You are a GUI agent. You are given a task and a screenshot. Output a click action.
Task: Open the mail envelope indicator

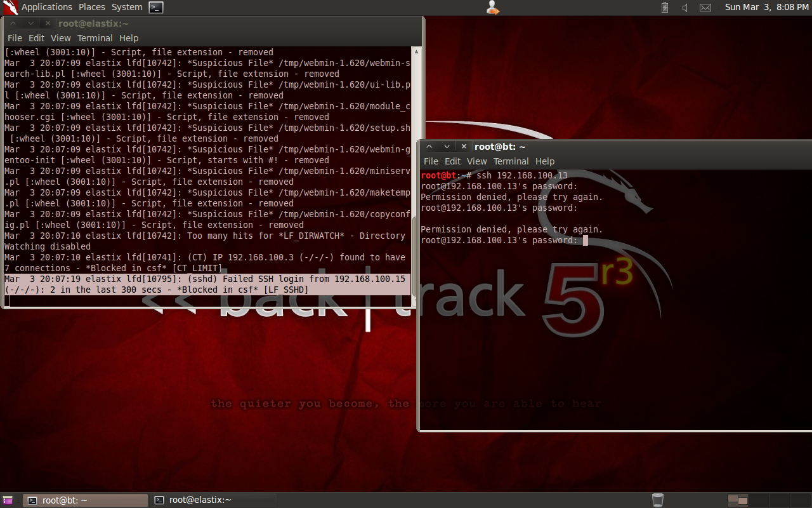tap(705, 8)
